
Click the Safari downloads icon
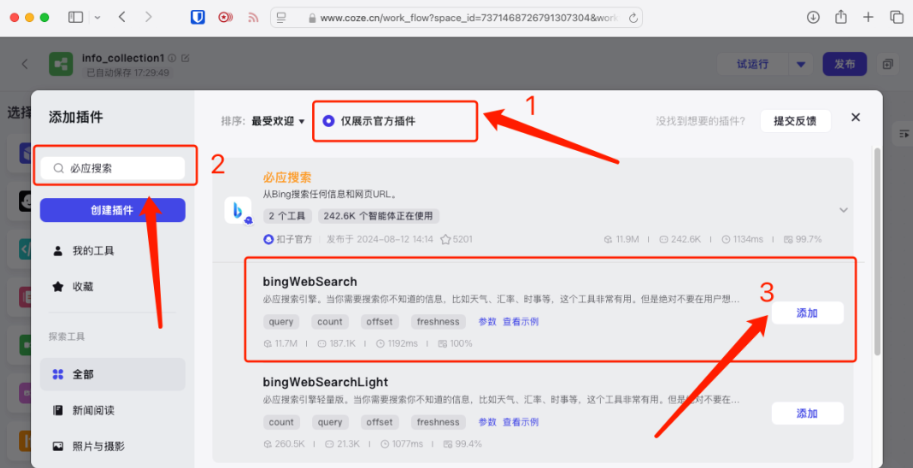(x=813, y=17)
